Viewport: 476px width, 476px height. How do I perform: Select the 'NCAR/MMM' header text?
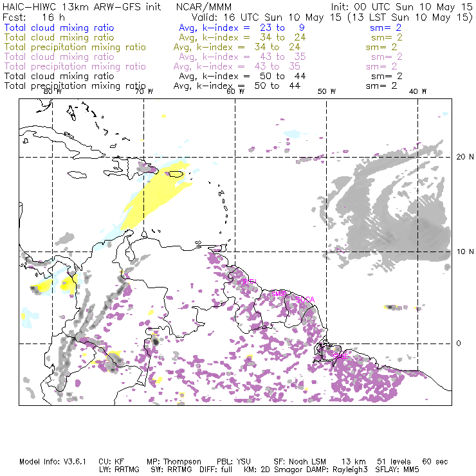(204, 6)
